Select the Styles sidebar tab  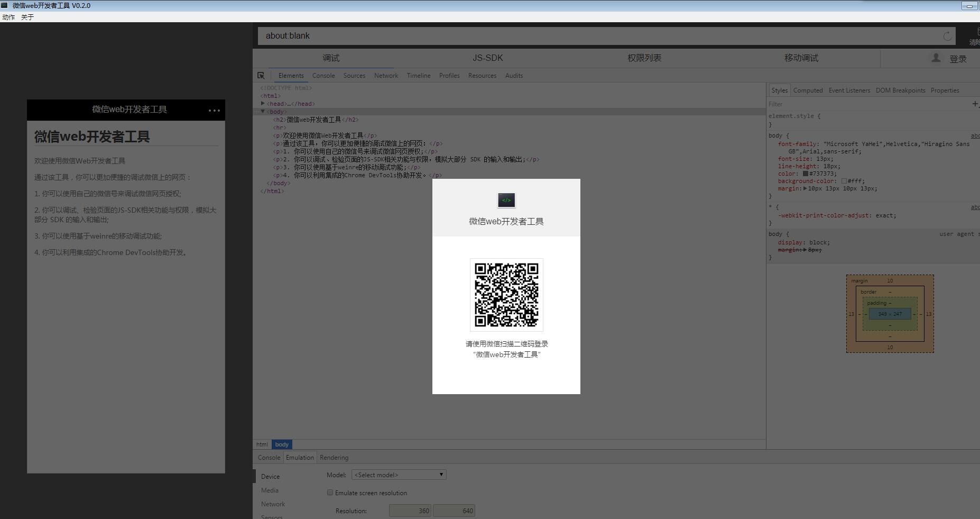click(779, 90)
